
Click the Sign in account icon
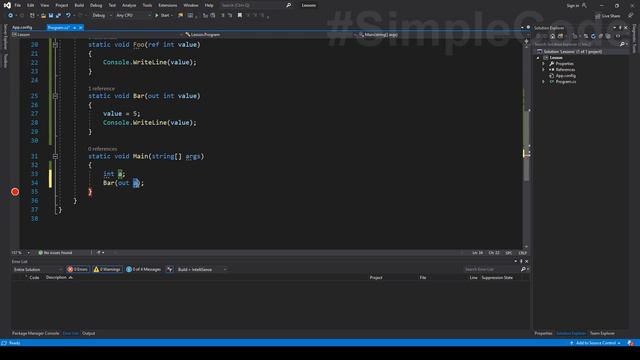(x=584, y=5)
